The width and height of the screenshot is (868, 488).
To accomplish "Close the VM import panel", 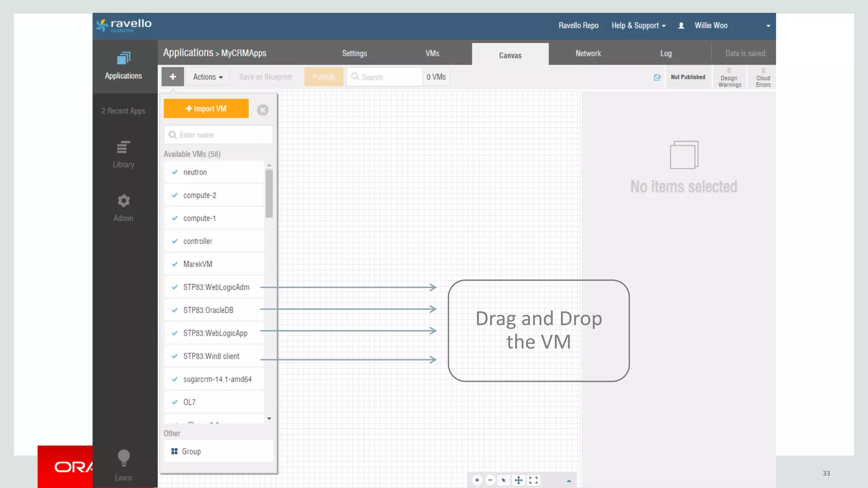I will (263, 110).
